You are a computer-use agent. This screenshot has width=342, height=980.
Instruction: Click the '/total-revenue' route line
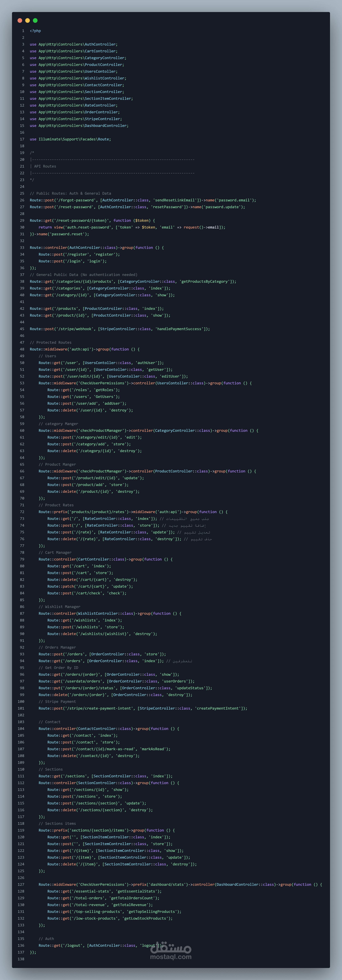coord(100,905)
